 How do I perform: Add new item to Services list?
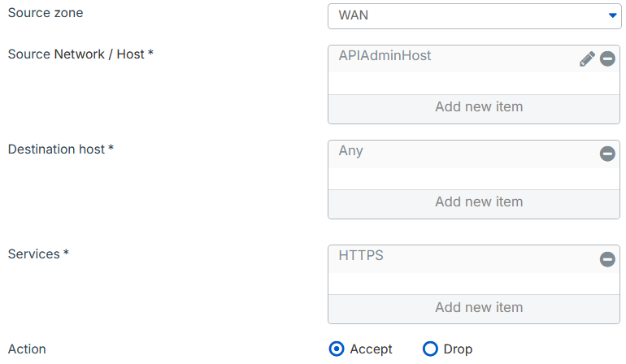pyautogui.click(x=478, y=308)
